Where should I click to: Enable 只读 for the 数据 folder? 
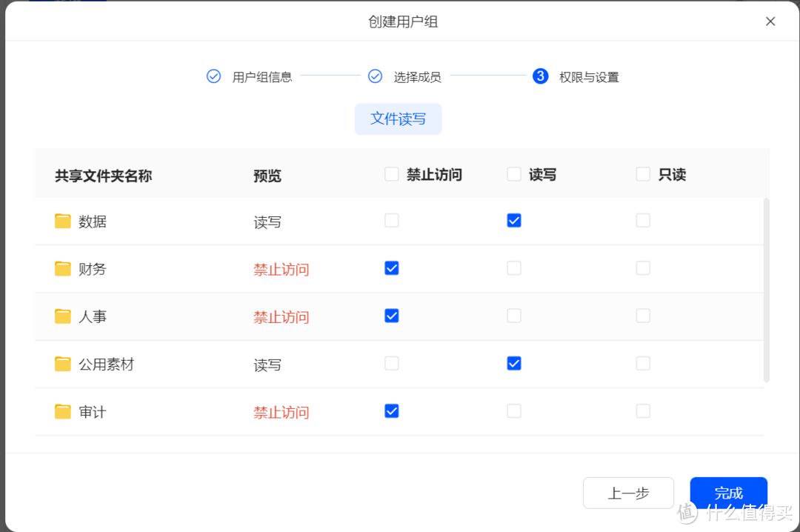tap(642, 220)
